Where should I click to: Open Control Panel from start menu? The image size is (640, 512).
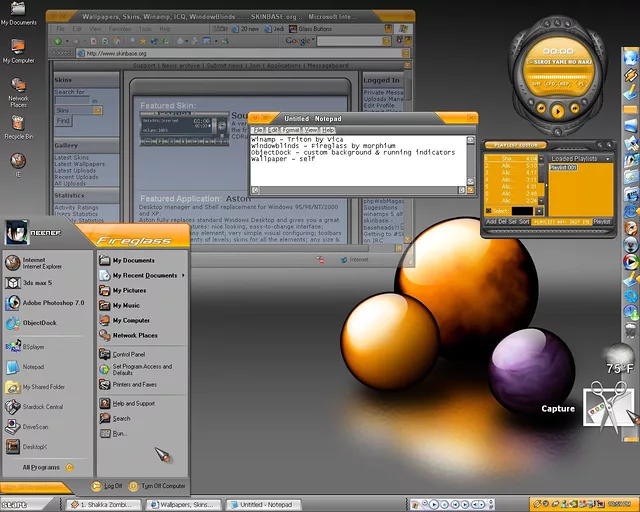tap(128, 354)
